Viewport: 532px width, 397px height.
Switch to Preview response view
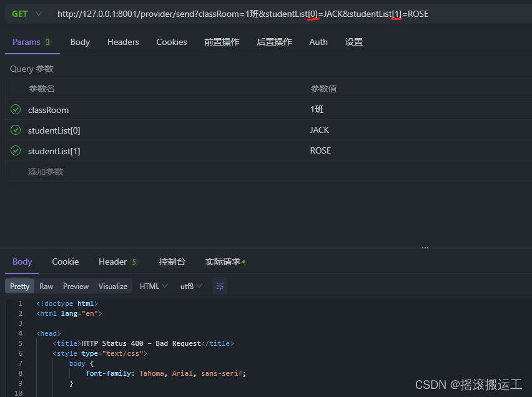76,285
